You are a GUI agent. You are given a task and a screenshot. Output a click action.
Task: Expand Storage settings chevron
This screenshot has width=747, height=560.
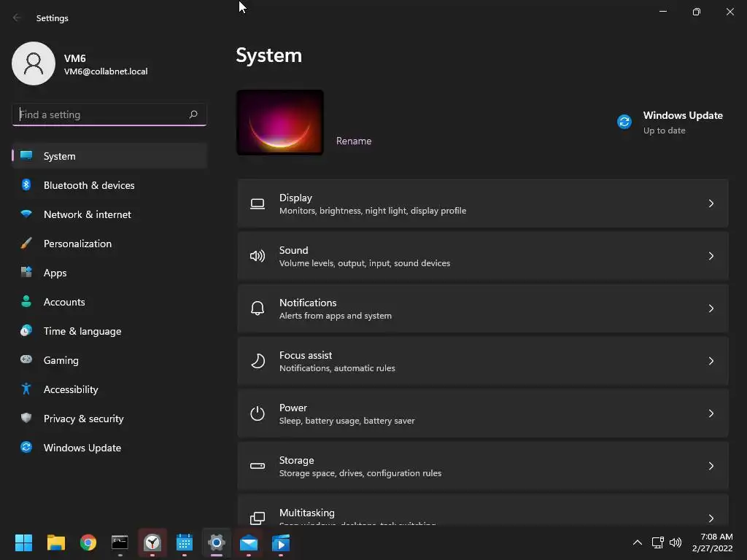pos(711,466)
